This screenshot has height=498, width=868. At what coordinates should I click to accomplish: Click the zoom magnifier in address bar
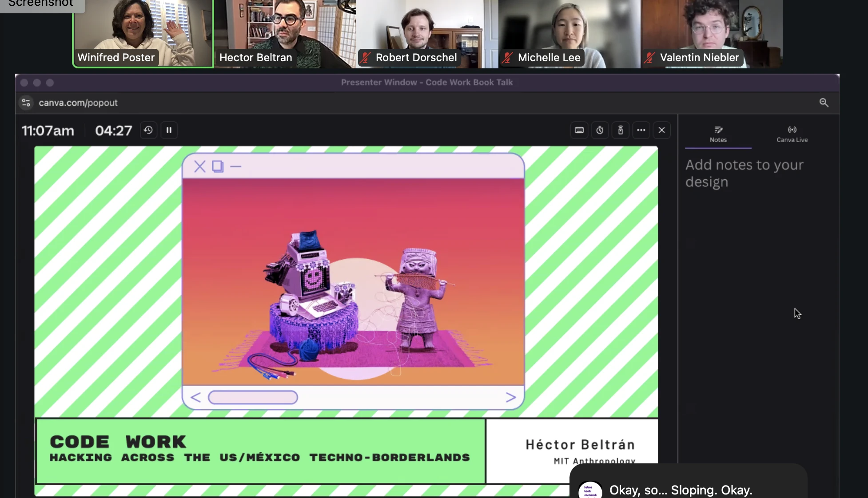824,103
